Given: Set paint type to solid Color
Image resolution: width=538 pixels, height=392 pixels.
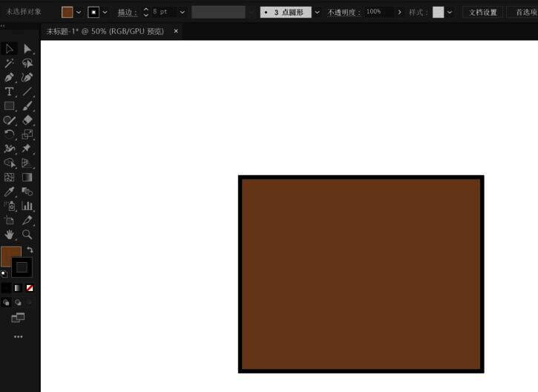Looking at the screenshot, I should pyautogui.click(x=6, y=287).
